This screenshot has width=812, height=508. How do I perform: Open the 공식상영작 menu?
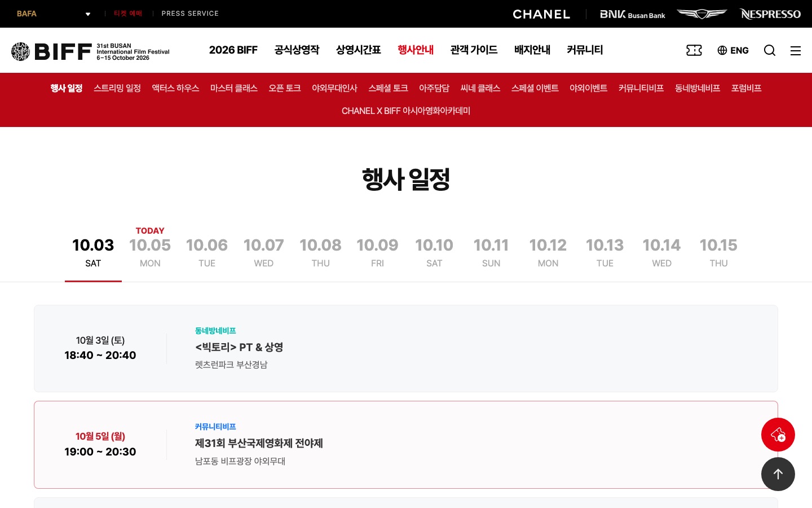(x=297, y=50)
